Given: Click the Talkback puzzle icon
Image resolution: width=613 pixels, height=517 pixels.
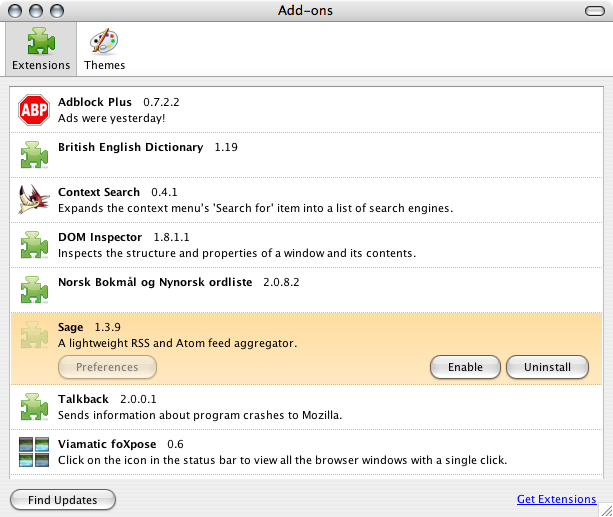Looking at the screenshot, I should (x=34, y=407).
